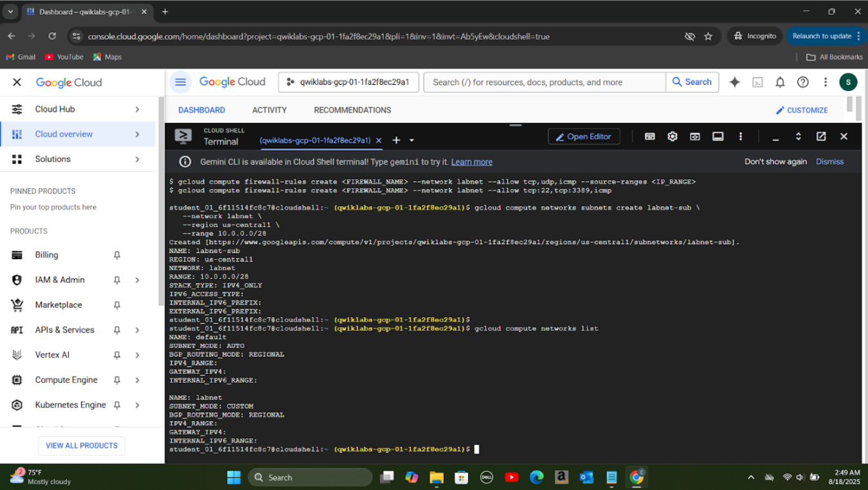The image size is (868, 490).
Task: Switch to the Recommendations tab
Action: coord(352,110)
